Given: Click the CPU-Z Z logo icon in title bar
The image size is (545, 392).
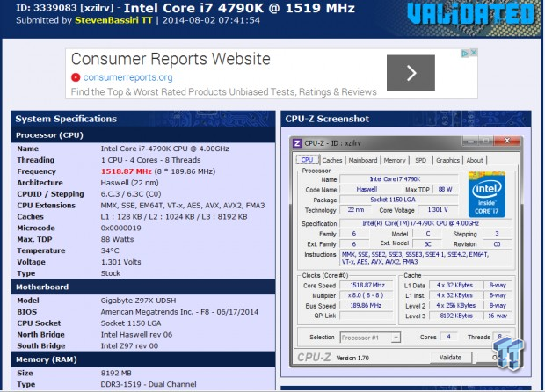Looking at the screenshot, I should (x=297, y=143).
